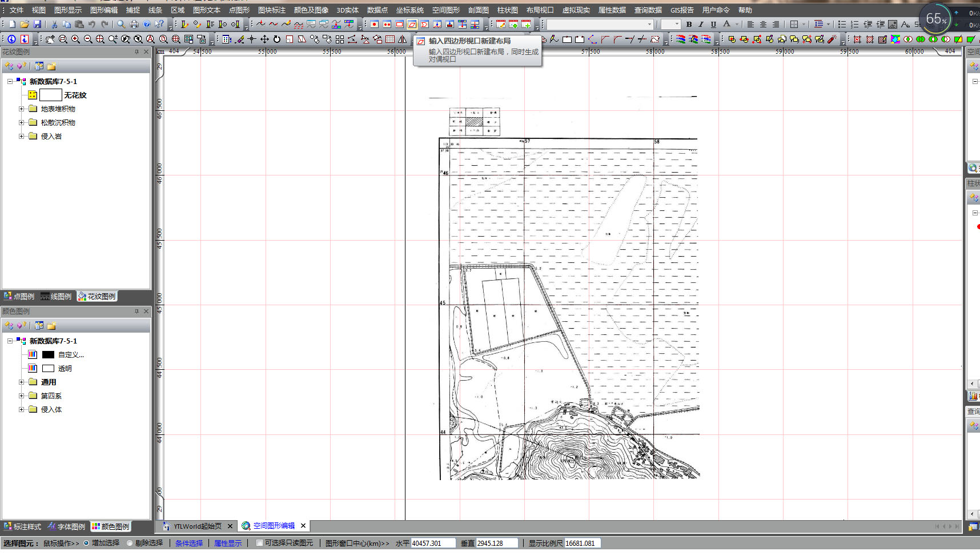
Task: Expand the 侵入岩 folder
Action: [x=21, y=136]
